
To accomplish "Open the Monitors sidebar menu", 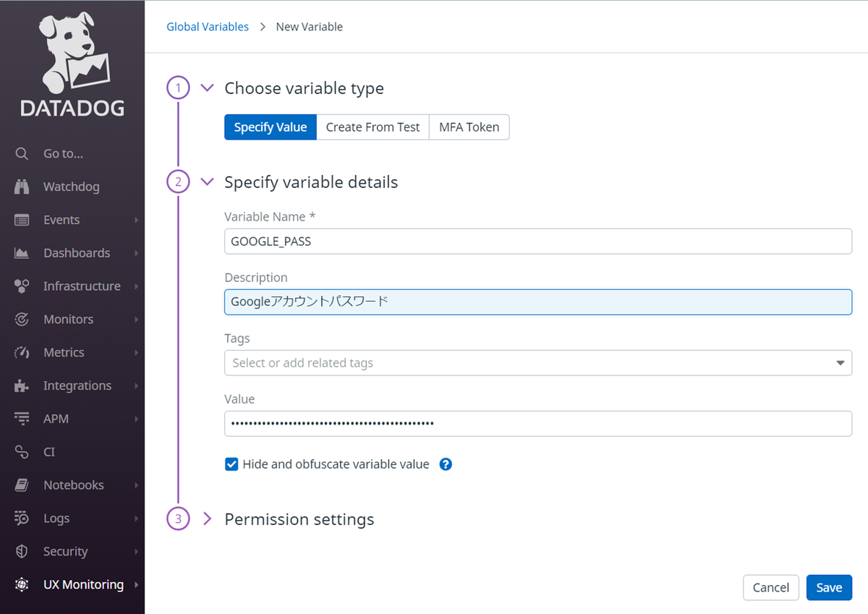I will [x=68, y=320].
